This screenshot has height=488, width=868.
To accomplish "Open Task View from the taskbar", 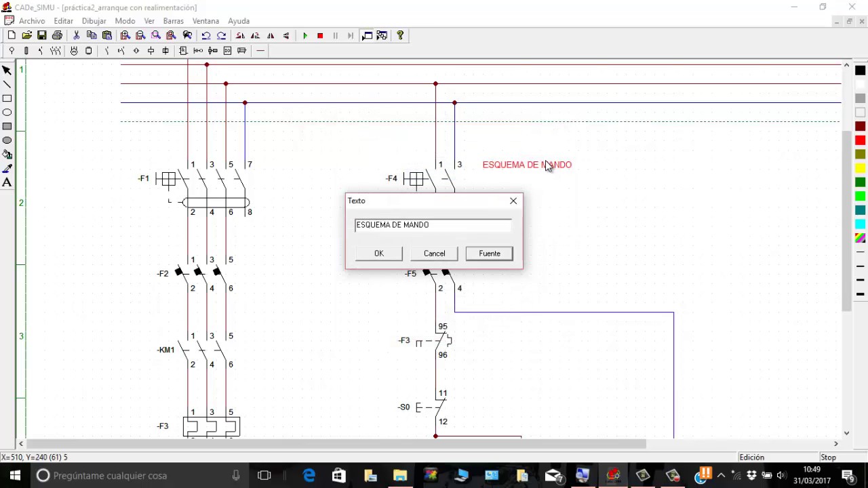I will pyautogui.click(x=264, y=475).
